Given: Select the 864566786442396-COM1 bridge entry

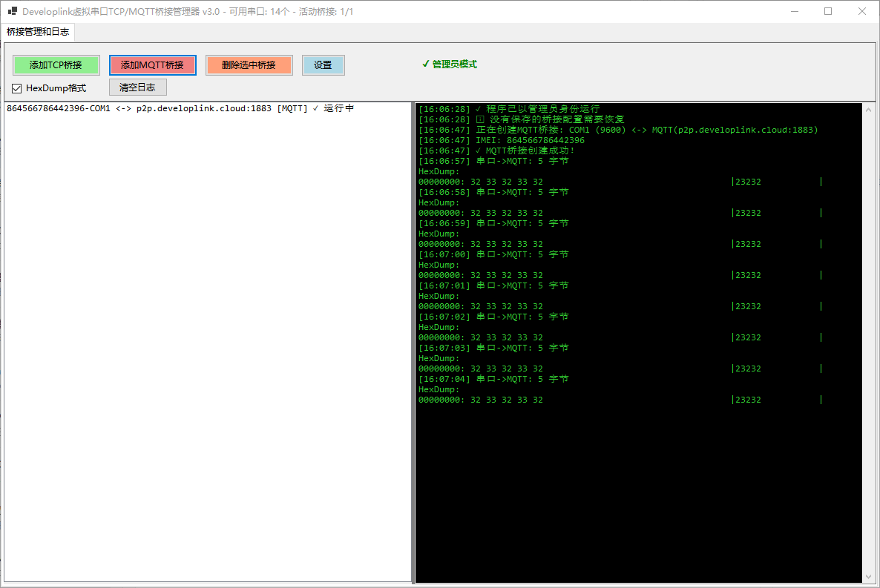Looking at the screenshot, I should tap(180, 109).
